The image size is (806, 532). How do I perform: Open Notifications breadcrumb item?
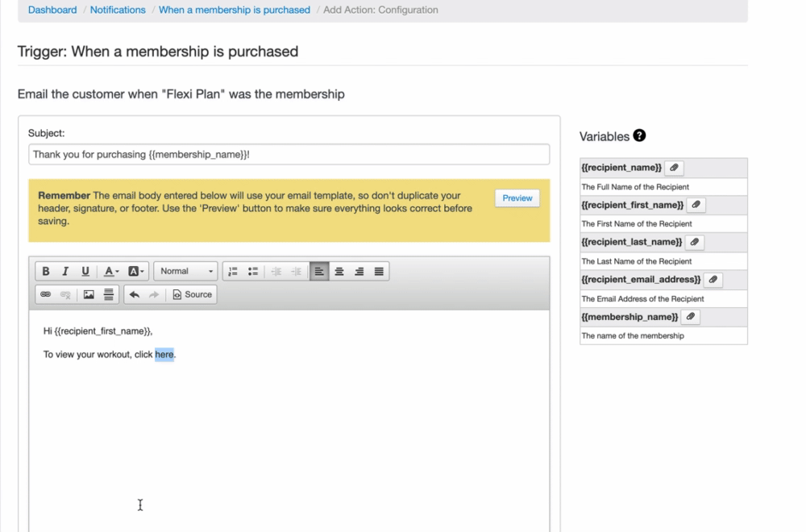[x=118, y=10]
